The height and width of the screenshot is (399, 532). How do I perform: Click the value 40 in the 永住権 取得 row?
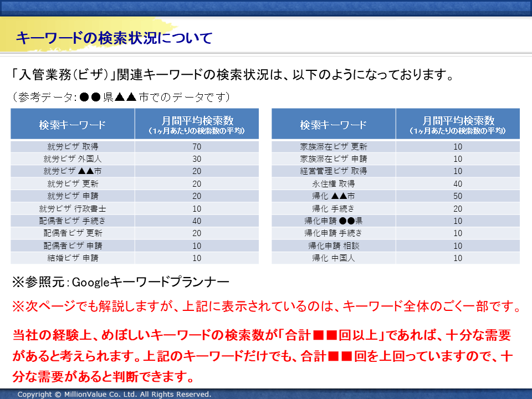[x=458, y=183]
